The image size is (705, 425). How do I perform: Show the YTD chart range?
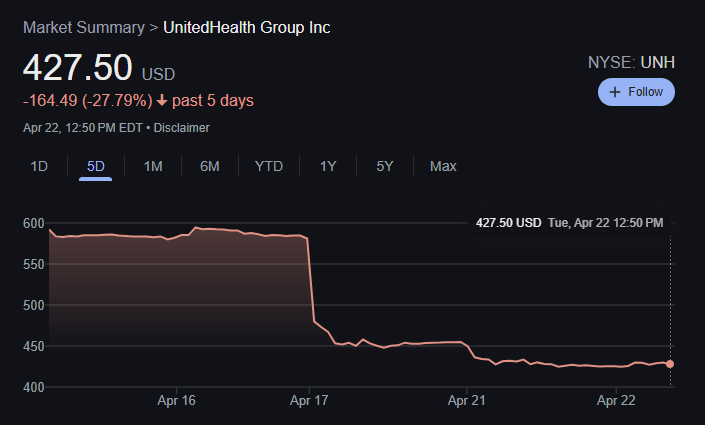pyautogui.click(x=269, y=166)
